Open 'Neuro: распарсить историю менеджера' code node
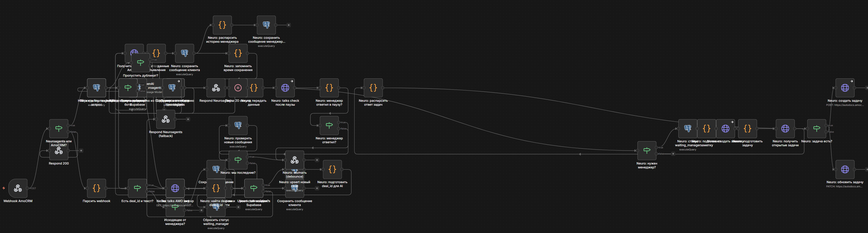 pyautogui.click(x=222, y=25)
